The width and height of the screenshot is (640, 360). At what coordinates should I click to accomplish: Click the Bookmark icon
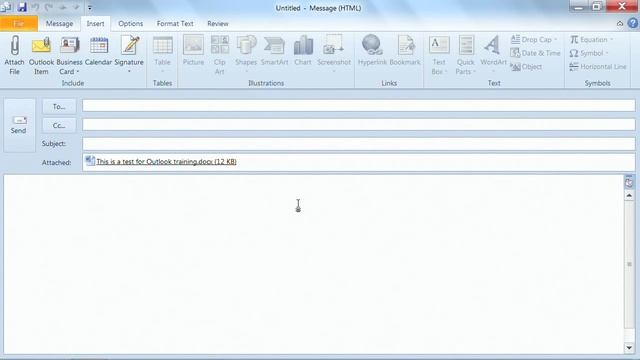point(405,46)
